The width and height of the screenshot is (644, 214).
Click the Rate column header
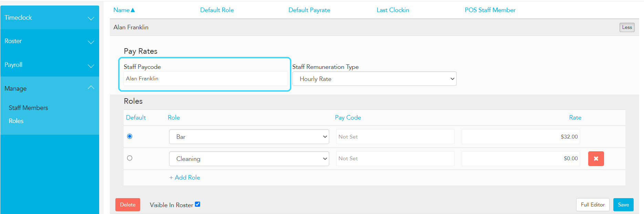pyautogui.click(x=575, y=118)
